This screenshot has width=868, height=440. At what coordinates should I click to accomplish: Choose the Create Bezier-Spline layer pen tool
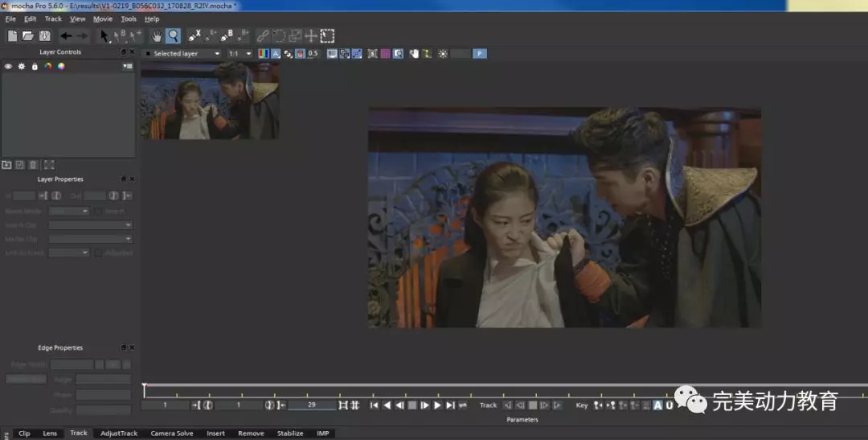point(227,36)
